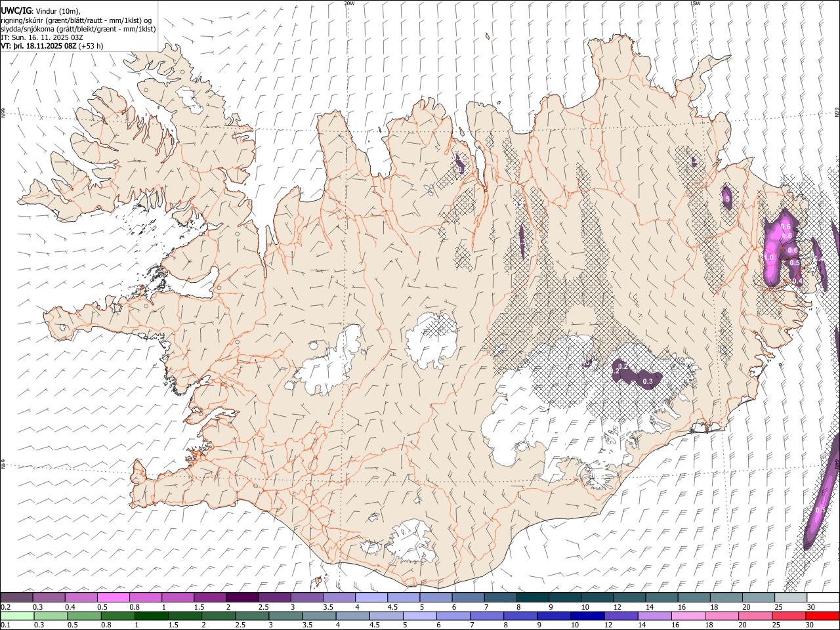
Task: Click the lower legend swatch between 6 and 7
Action: pos(453,616)
